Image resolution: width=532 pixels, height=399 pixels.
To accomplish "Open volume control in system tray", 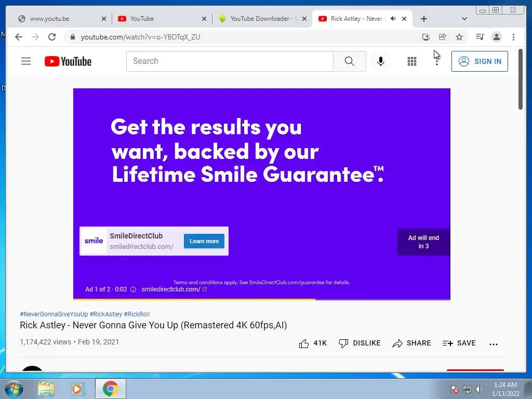I will pyautogui.click(x=480, y=389).
